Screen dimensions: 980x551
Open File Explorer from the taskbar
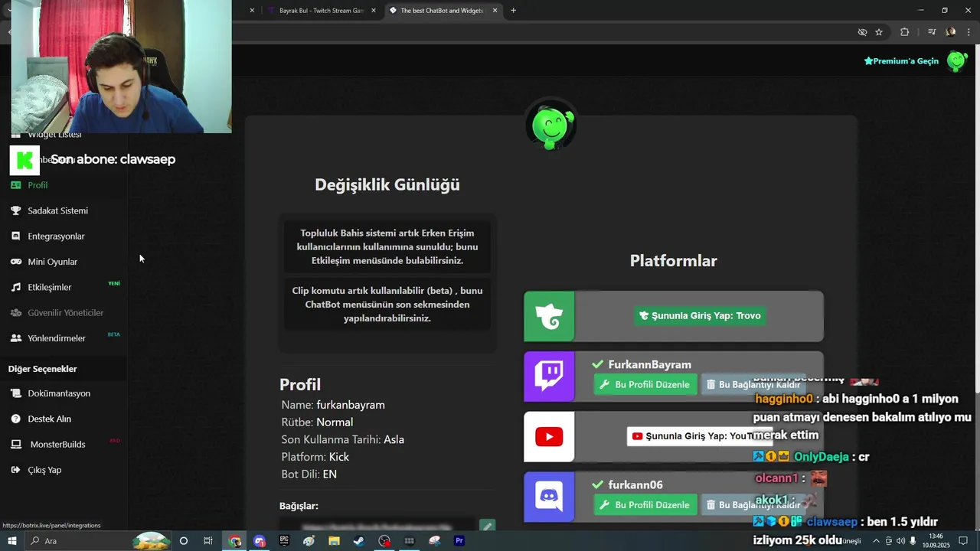click(x=334, y=541)
